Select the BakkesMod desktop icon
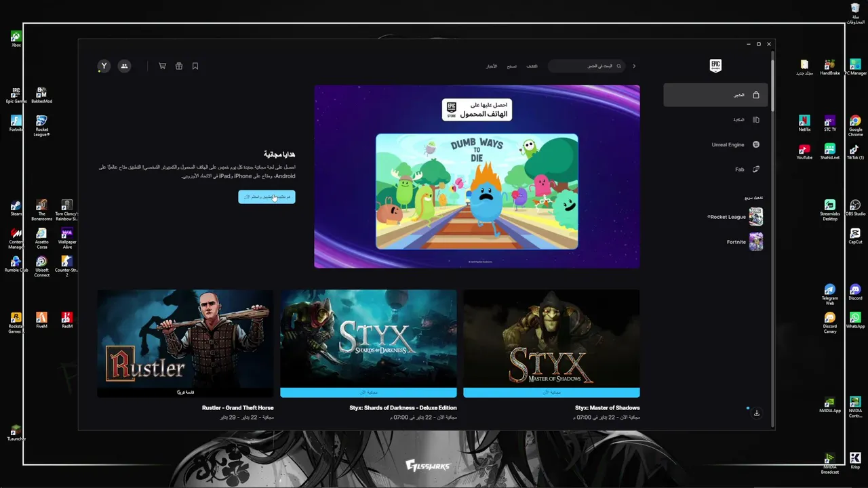This screenshot has width=868, height=488. click(41, 95)
